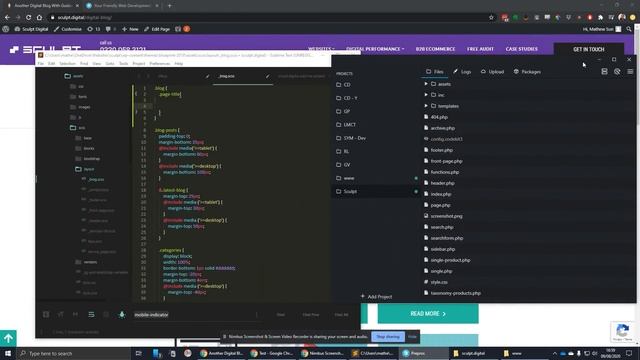
Task: Bookmark this page with the star icon
Action: pyautogui.click(x=491, y=18)
